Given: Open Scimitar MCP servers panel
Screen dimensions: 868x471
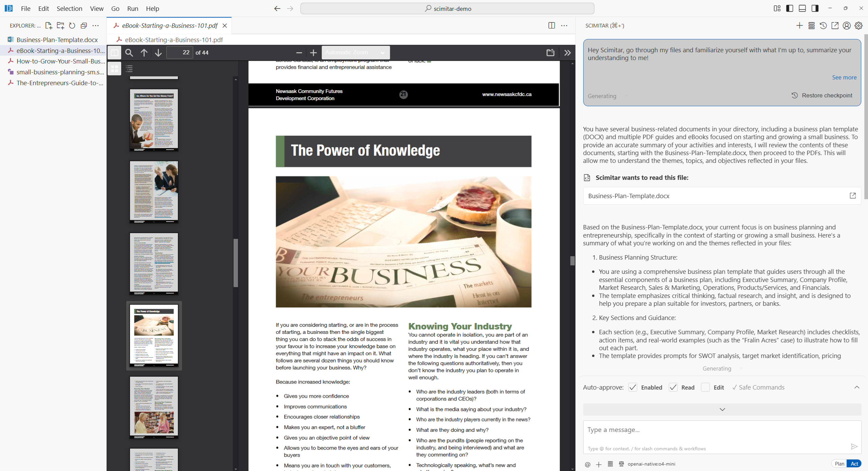Looking at the screenshot, I should click(x=811, y=25).
